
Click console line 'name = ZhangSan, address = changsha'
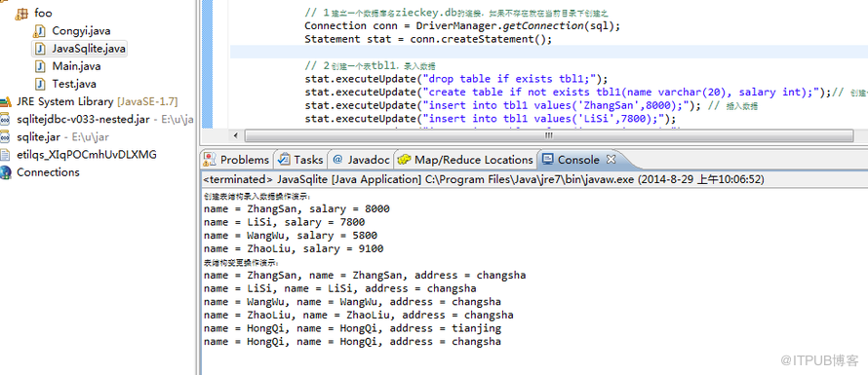(365, 276)
